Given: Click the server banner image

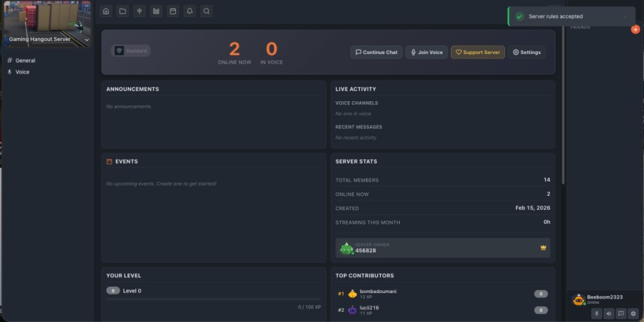Looking at the screenshot, I should pos(48,24).
